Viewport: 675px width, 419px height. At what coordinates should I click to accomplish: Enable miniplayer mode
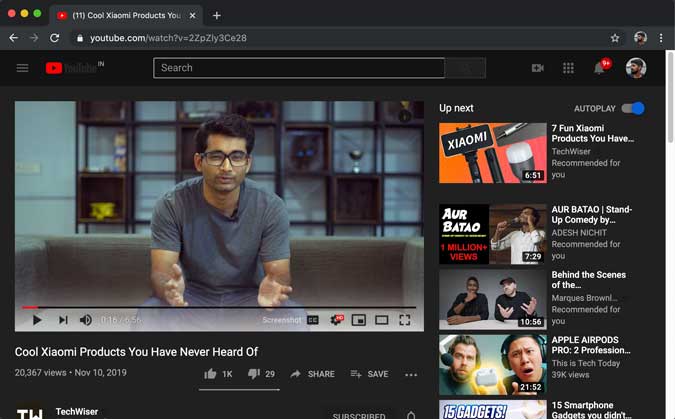(x=359, y=320)
